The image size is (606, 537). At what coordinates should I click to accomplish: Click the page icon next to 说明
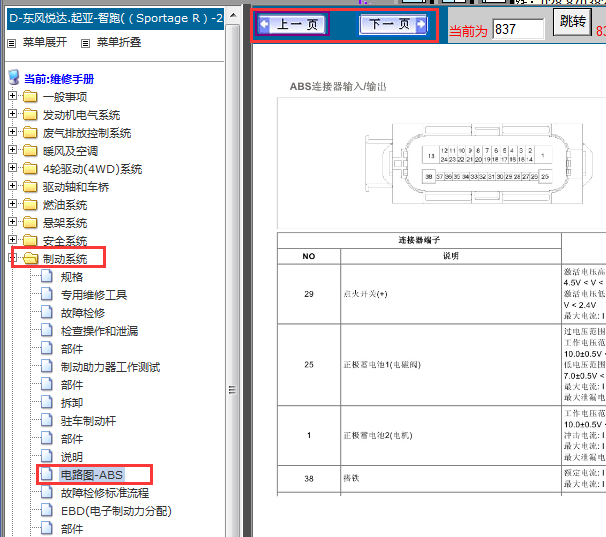(x=47, y=456)
